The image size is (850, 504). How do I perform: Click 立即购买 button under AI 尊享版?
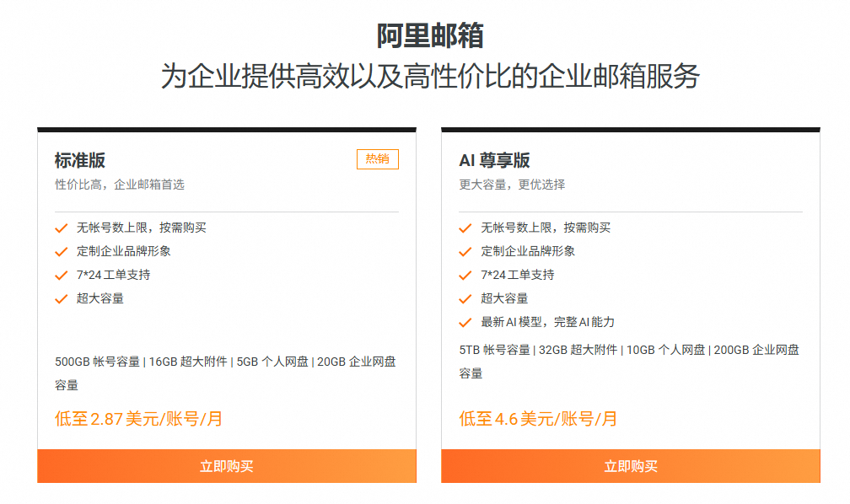631,466
